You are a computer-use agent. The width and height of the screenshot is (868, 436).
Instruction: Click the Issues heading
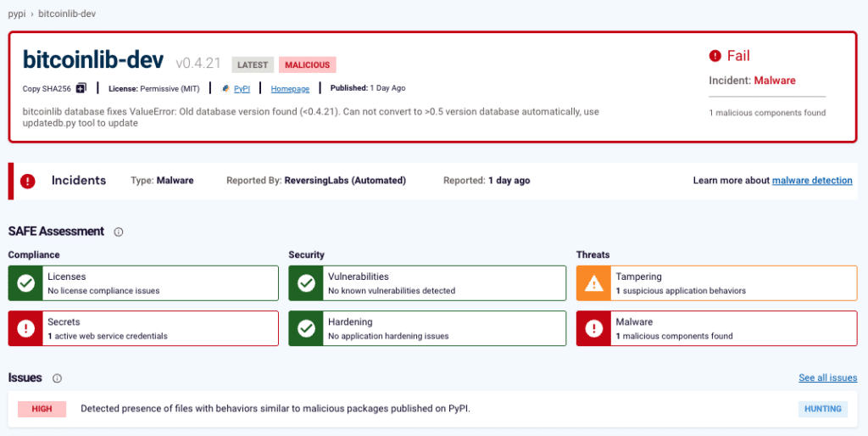pyautogui.click(x=25, y=377)
